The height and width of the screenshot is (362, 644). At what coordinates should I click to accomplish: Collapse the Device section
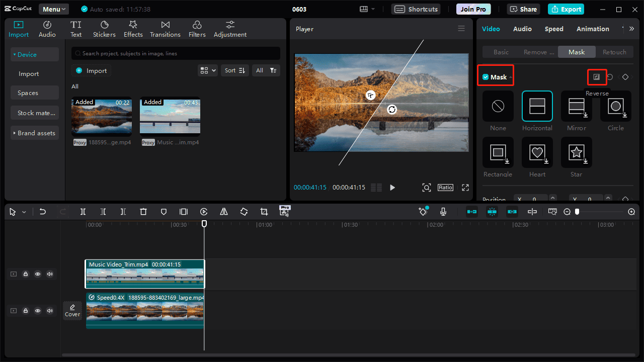click(35, 54)
